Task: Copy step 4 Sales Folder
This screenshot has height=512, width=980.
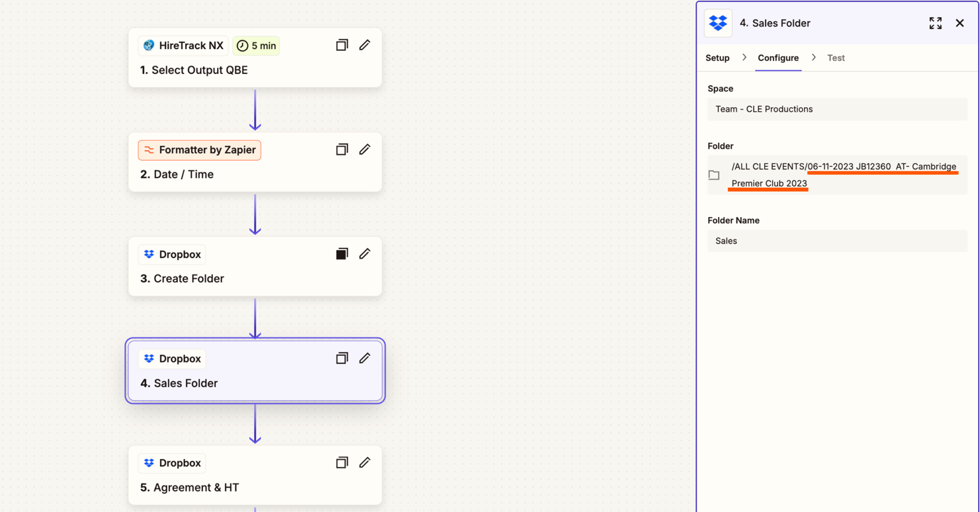Action: 342,359
